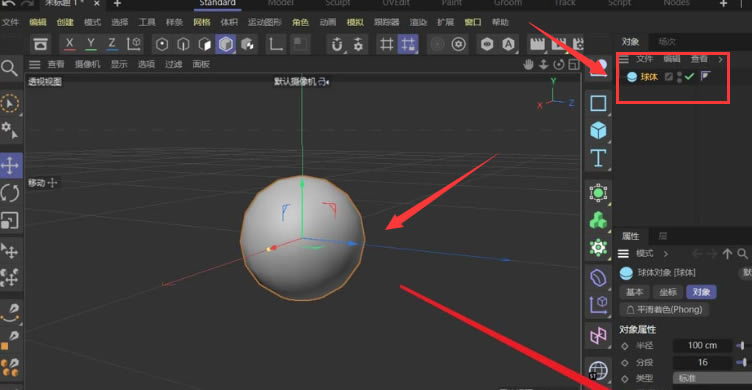Render view with the clapperboard icon
Screen dimensions: 752x390
coord(537,45)
